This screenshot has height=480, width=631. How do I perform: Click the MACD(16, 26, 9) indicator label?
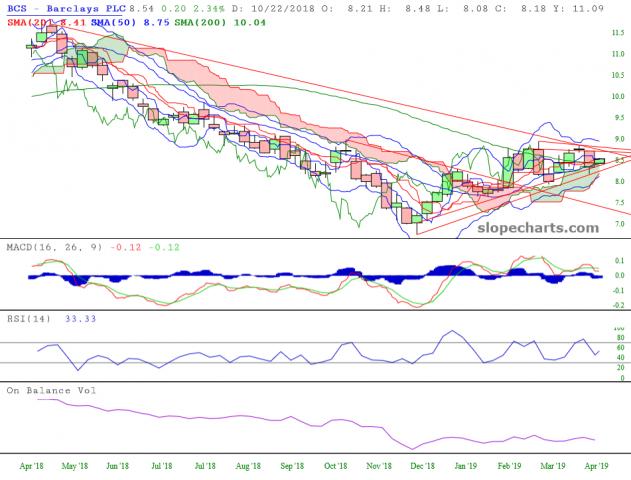click(x=54, y=247)
